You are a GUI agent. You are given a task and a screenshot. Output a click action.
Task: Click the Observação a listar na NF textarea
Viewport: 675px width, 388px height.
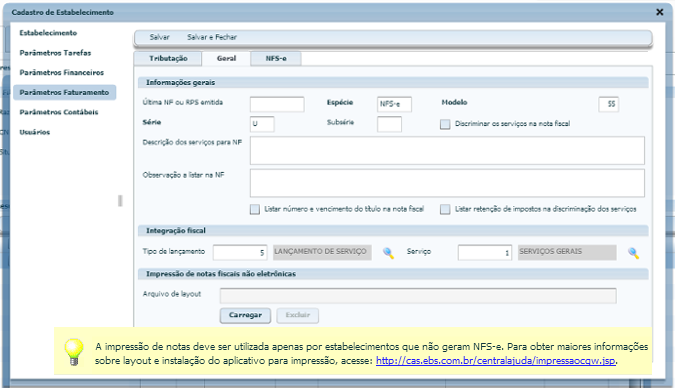pyautogui.click(x=447, y=183)
